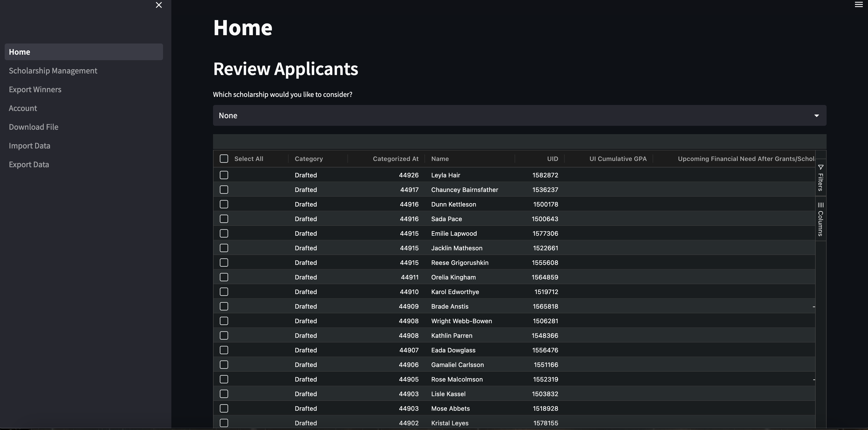Select Kristal Leyes checkbox
This screenshot has width=868, height=430.
(x=224, y=423)
